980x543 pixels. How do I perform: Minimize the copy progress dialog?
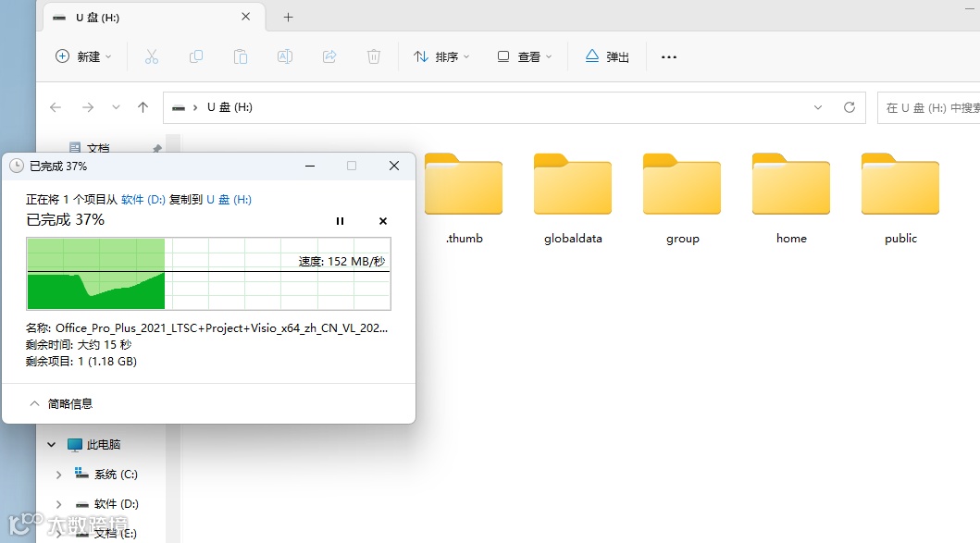[310, 166]
